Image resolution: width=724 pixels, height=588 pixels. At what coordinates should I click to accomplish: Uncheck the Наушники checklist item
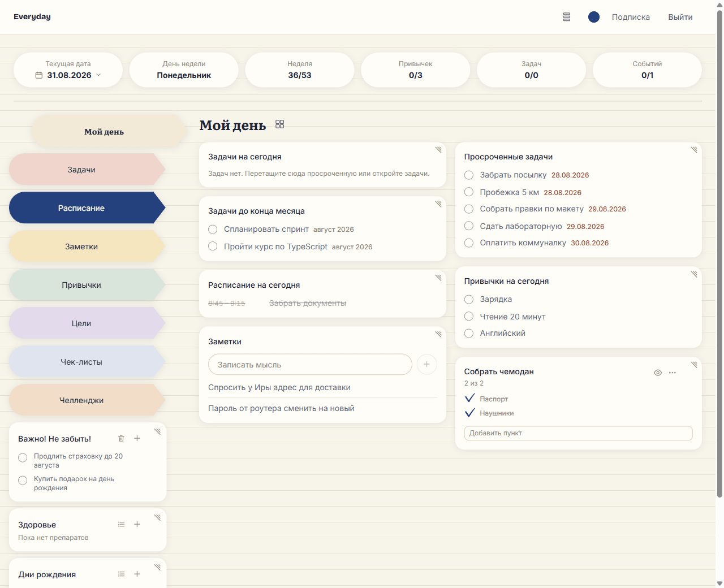469,413
